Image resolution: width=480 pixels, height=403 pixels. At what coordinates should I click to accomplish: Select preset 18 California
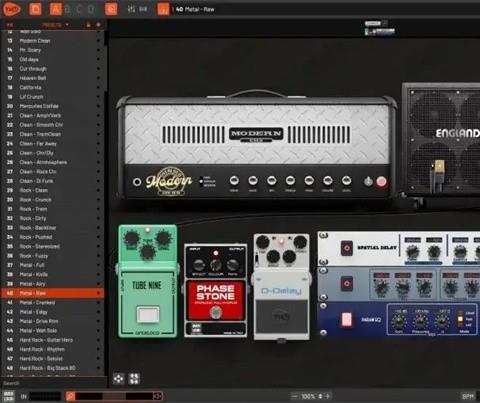(53, 87)
